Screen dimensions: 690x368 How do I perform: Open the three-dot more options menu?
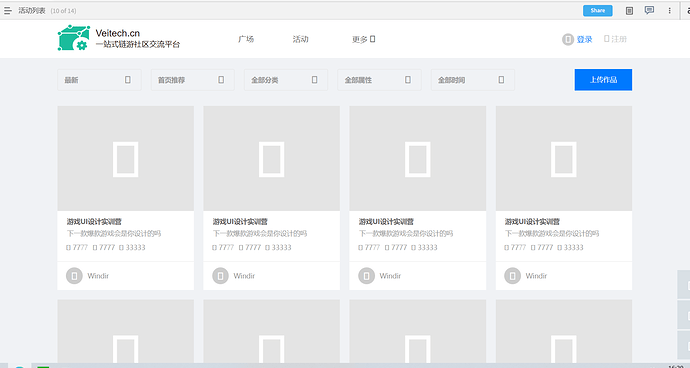coord(669,11)
